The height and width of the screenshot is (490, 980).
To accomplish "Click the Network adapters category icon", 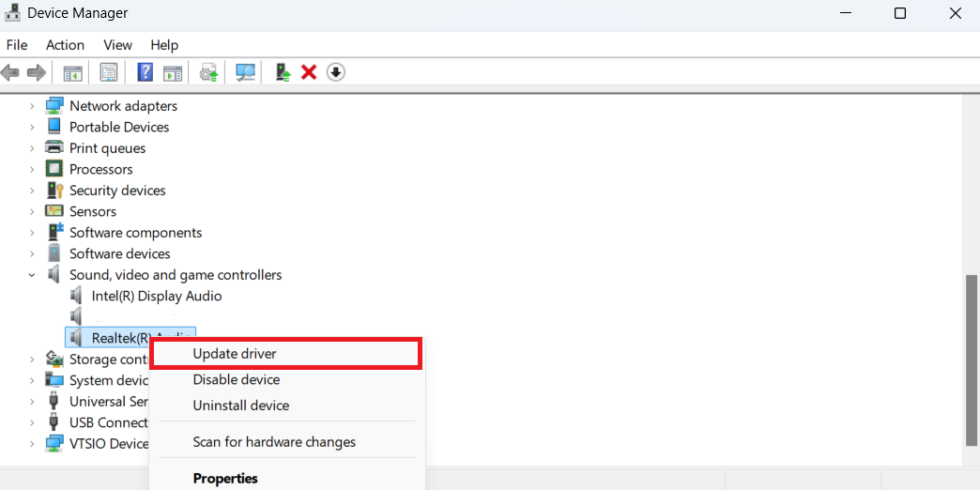I will [54, 106].
